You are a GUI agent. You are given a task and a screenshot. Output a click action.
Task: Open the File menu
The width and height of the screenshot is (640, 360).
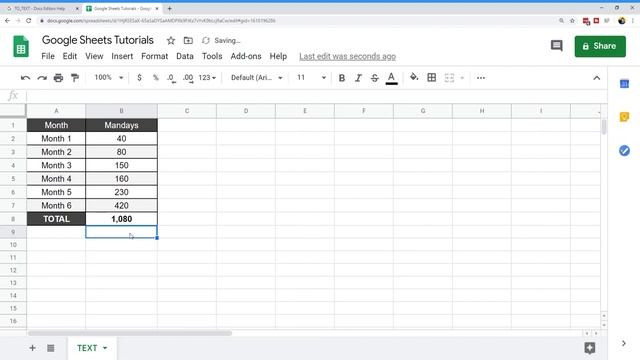point(48,56)
